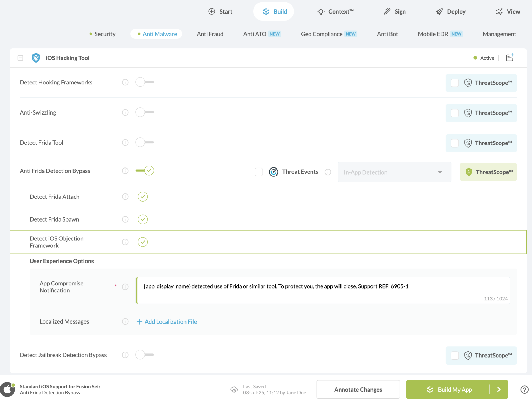Click the help question mark icon
The image size is (532, 402).
tap(524, 389)
